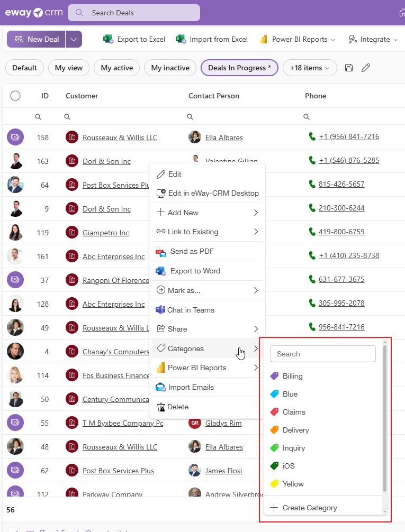Save the current view with the disk icon
The image size is (405, 532).
click(x=348, y=68)
